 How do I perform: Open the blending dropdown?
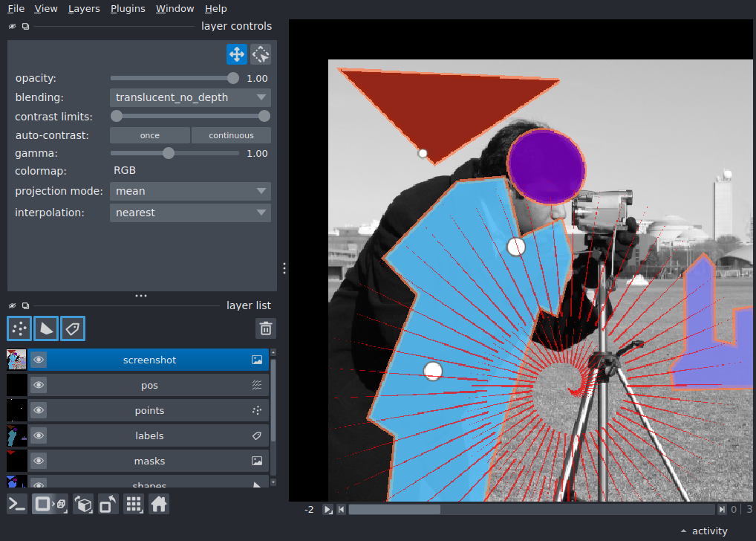190,97
